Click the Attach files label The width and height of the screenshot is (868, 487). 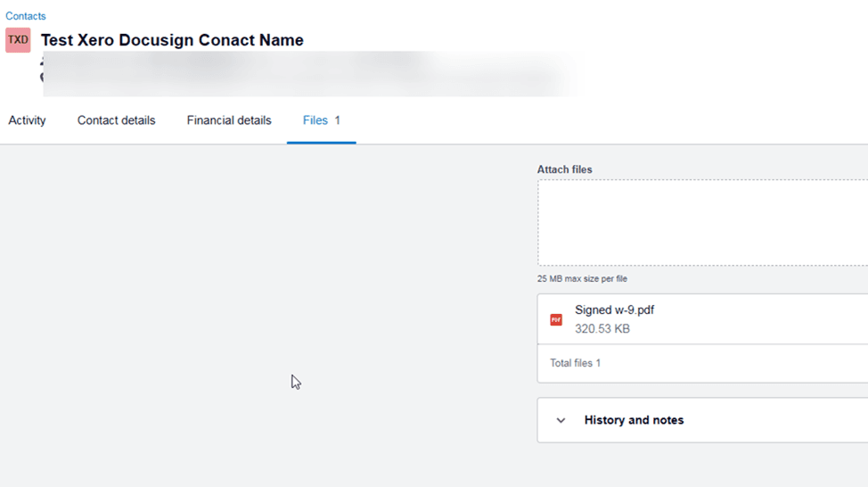[x=564, y=169]
